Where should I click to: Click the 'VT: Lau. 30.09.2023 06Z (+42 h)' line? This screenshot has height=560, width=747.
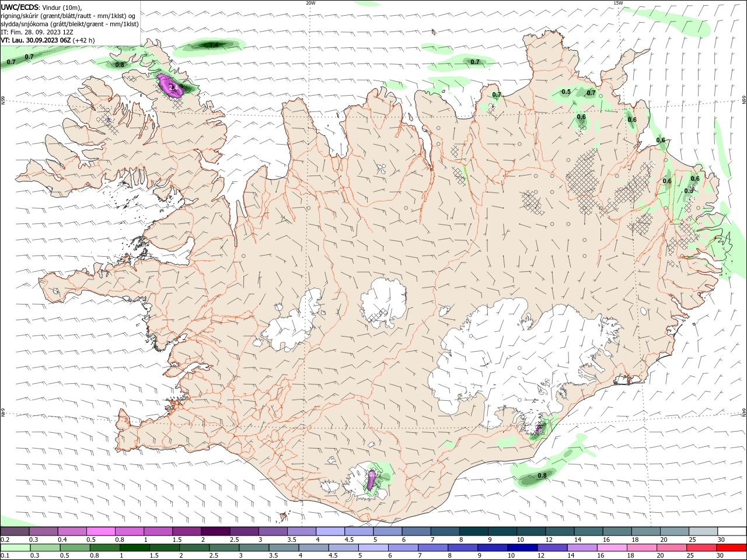[47, 40]
